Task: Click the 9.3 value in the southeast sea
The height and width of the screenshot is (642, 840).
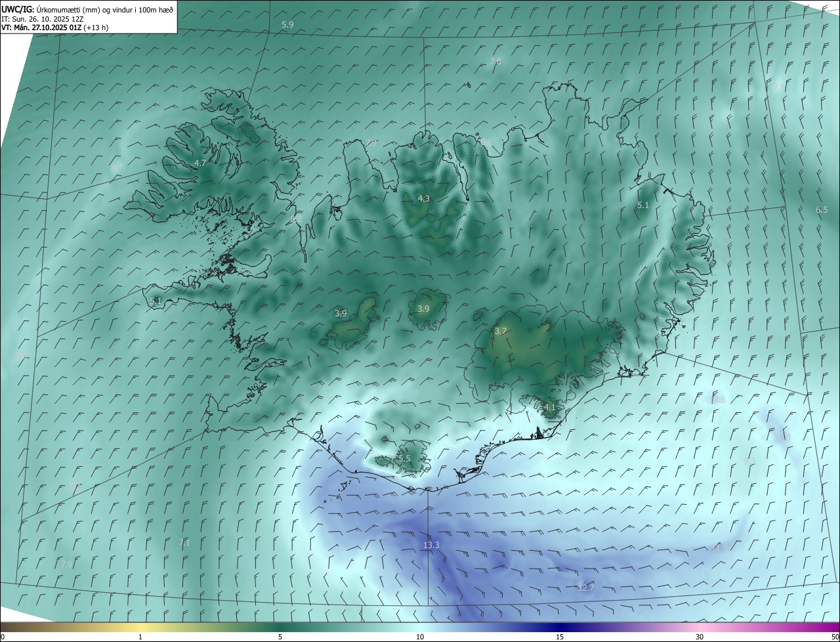Action: 749,461
